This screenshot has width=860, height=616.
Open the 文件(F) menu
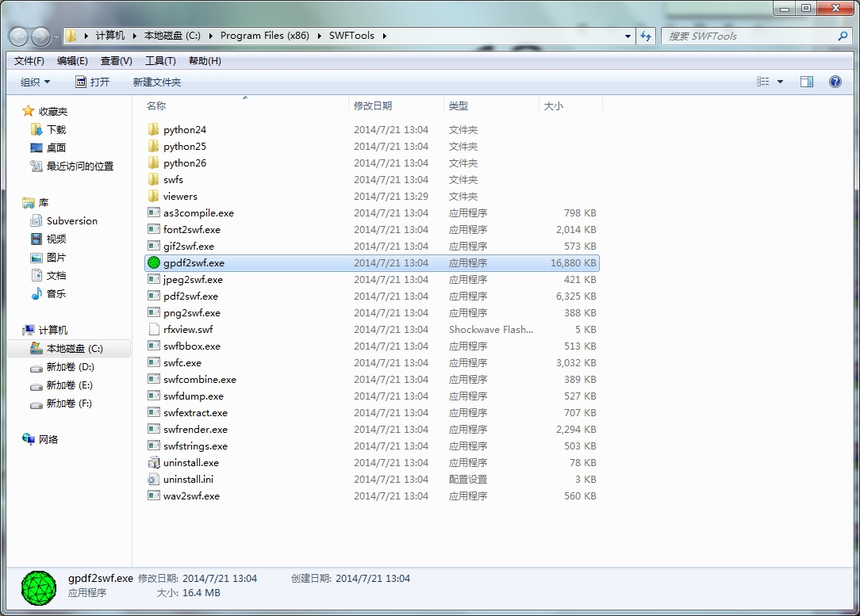point(29,61)
